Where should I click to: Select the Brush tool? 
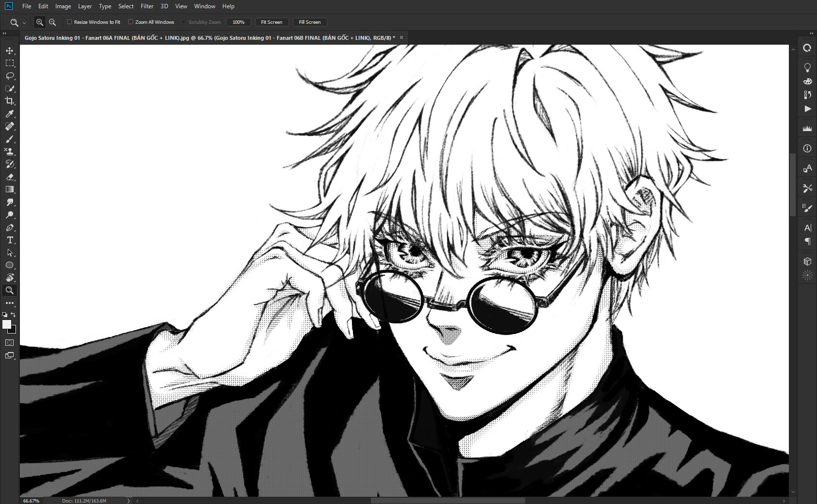(x=10, y=139)
